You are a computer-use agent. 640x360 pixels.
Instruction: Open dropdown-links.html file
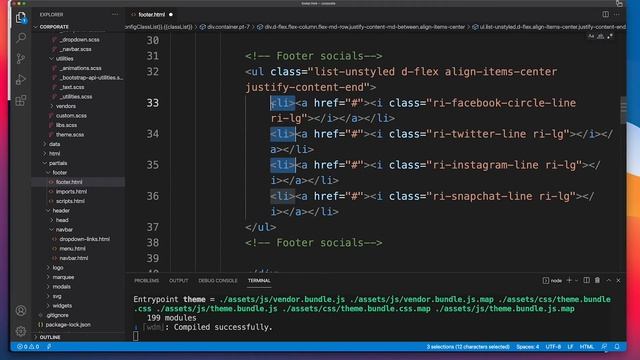pyautogui.click(x=84, y=239)
